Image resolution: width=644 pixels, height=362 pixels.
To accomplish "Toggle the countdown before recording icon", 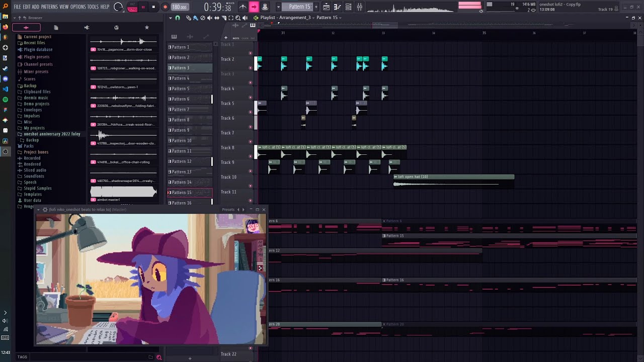I will click(265, 7).
